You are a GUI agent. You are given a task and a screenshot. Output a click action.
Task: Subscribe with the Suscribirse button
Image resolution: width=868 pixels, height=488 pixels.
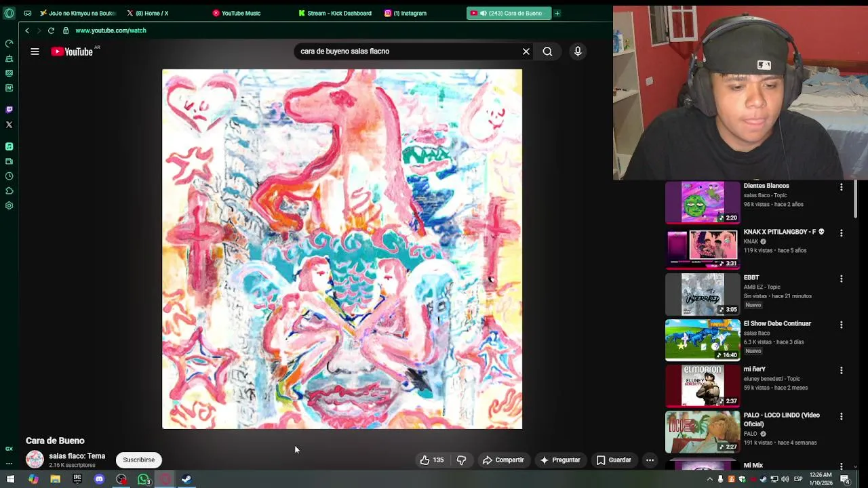[x=139, y=460]
